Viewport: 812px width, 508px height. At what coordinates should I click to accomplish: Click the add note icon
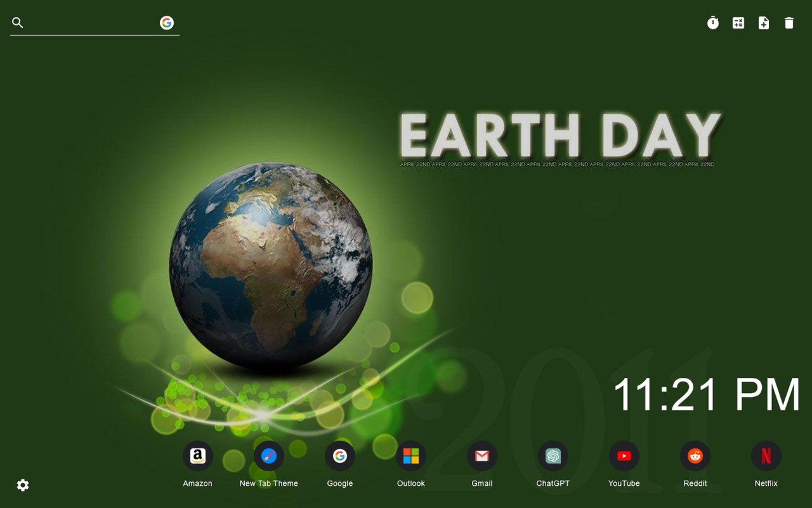[x=764, y=23]
